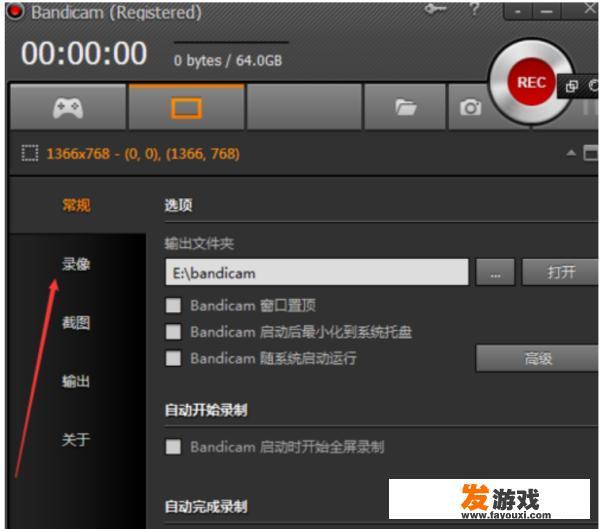Click the 打开 open folder button
The width and height of the screenshot is (600, 529).
[560, 272]
